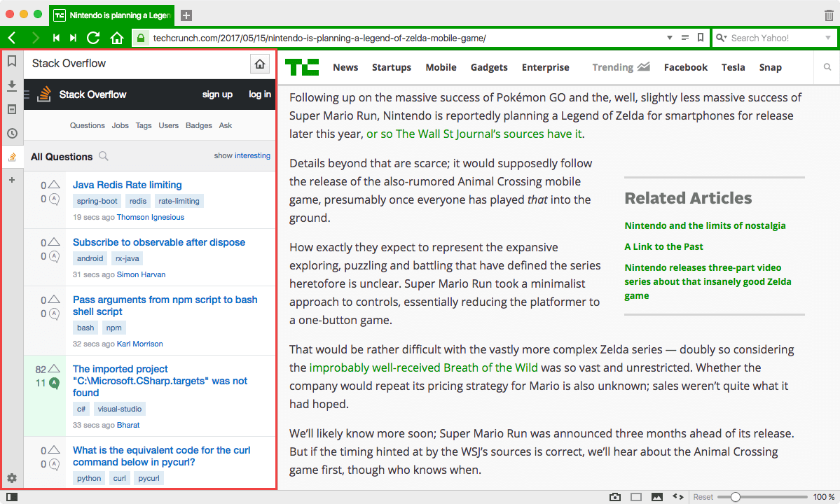Viewport: 840px width, 504px height.
Task: Click the rewind navigation button
Action: coord(56,38)
